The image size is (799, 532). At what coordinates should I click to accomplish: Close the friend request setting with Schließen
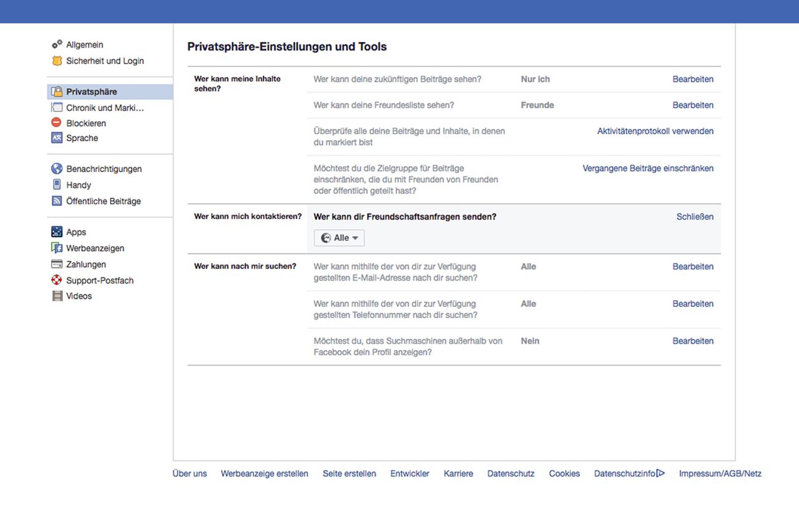[x=695, y=217]
